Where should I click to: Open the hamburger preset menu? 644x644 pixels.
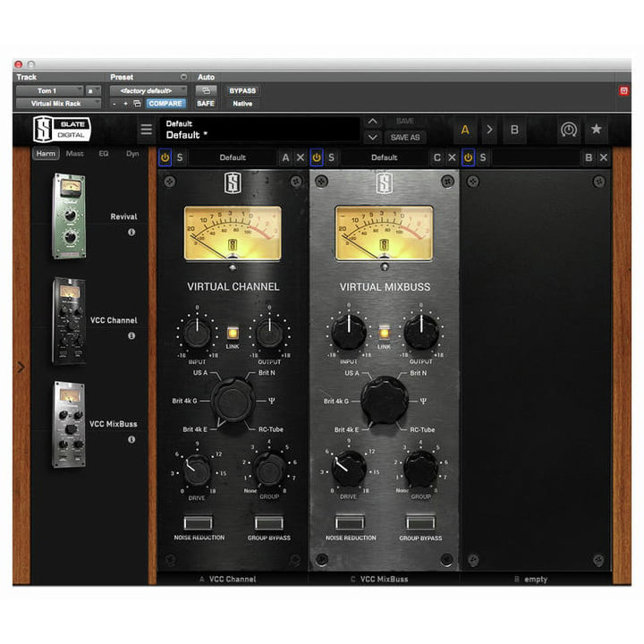click(146, 130)
